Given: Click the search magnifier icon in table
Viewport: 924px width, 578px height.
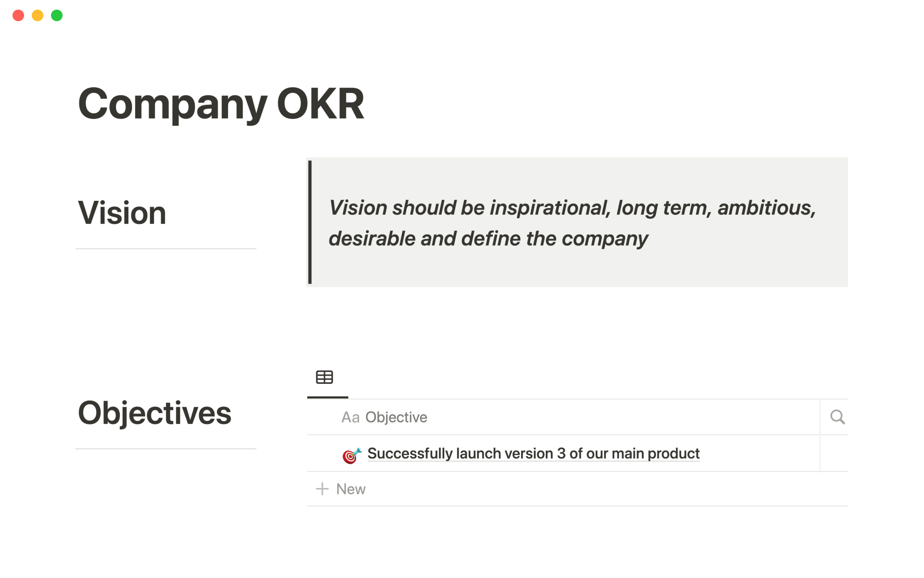Looking at the screenshot, I should point(837,417).
